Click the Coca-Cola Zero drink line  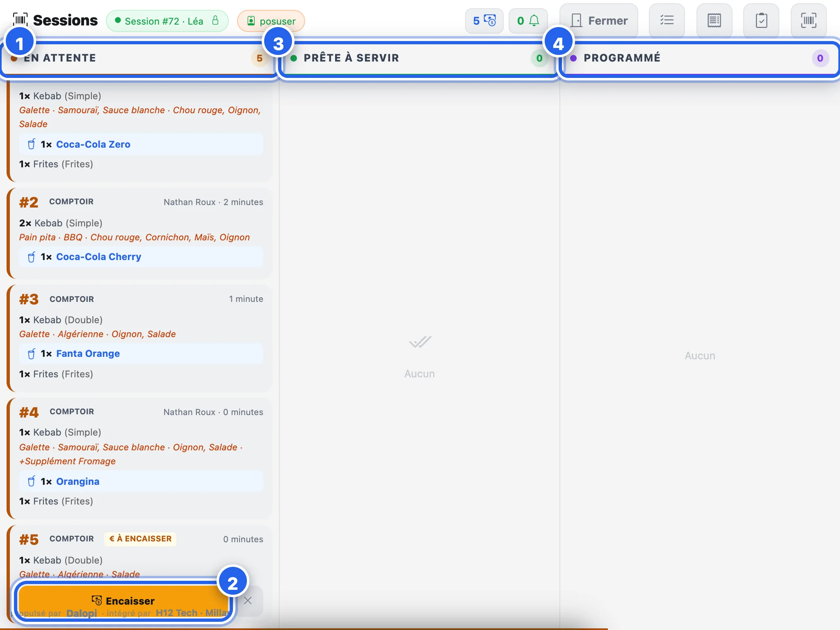point(141,144)
